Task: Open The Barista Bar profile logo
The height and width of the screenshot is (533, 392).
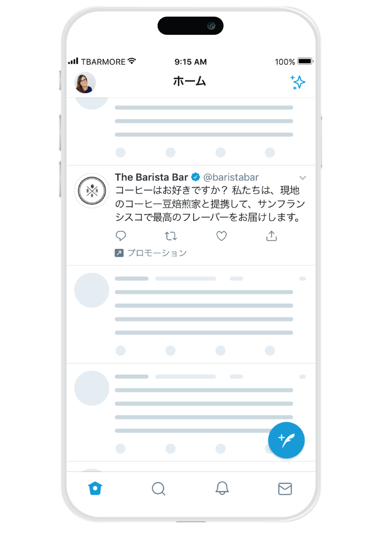Action: tap(92, 191)
